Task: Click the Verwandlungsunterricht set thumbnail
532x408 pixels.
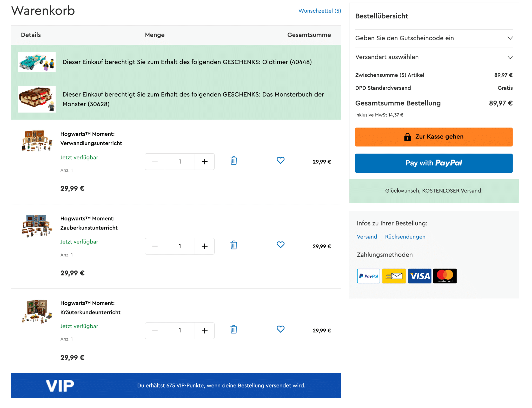Action: [37, 141]
